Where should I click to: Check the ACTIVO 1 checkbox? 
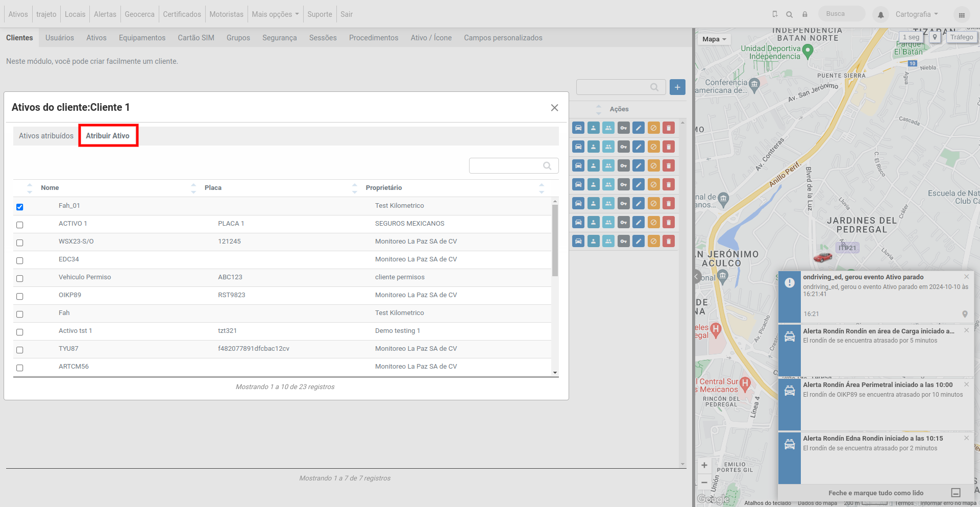20,225
